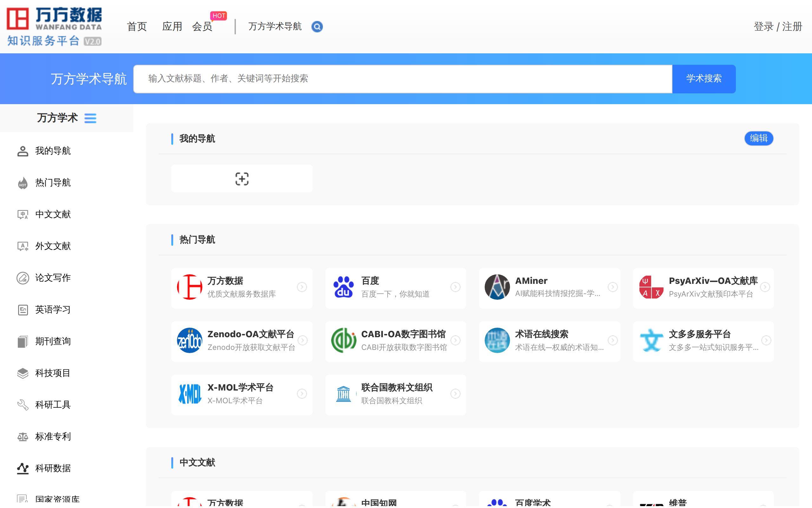
Task: Click the pencil icon beside 论文写作
Action: (23, 278)
